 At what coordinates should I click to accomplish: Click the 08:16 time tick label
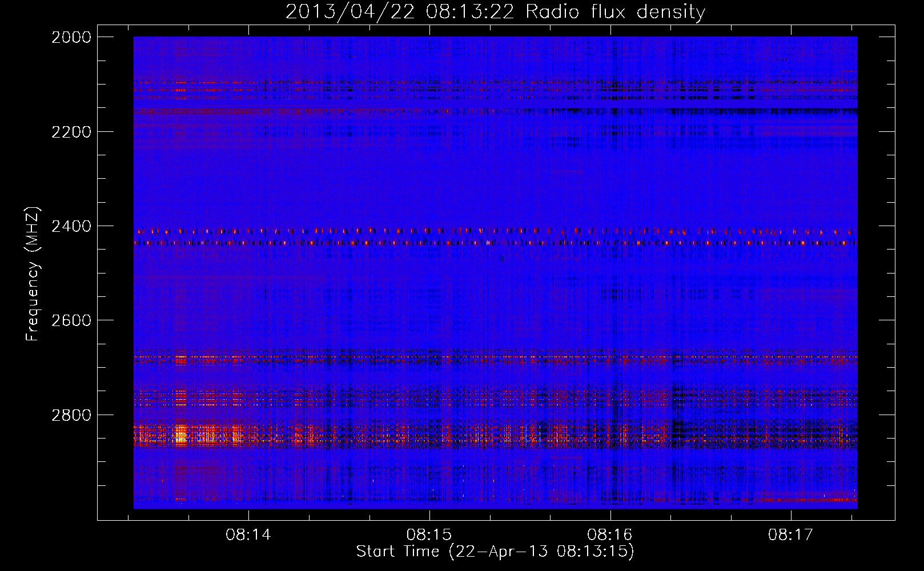pyautogui.click(x=610, y=534)
